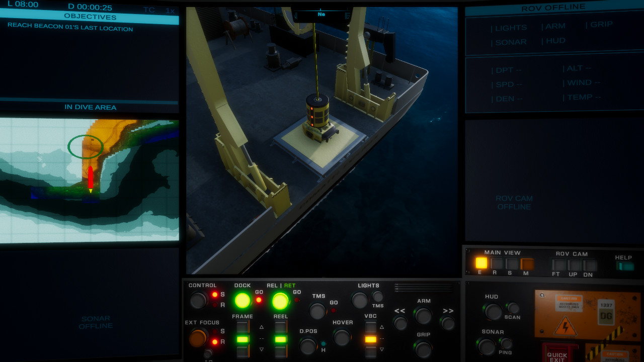Screen dimensions: 644x362
Task: Rotate the EXT FOCUS orange knob
Action: (x=198, y=337)
